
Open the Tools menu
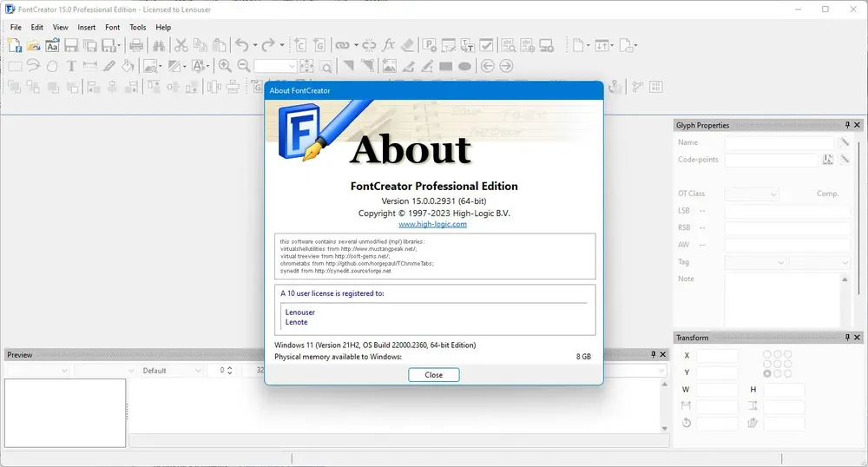(x=138, y=27)
